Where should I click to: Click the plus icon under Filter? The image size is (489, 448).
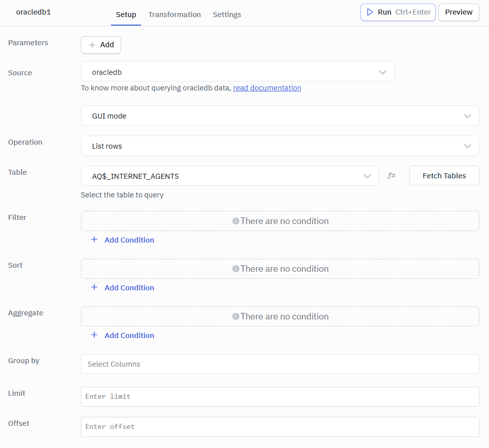click(x=94, y=240)
